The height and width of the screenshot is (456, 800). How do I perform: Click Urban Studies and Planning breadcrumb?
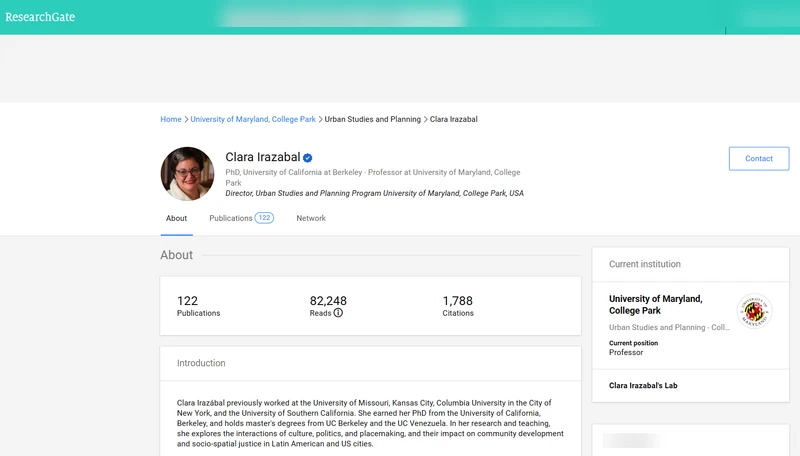pyautogui.click(x=372, y=119)
